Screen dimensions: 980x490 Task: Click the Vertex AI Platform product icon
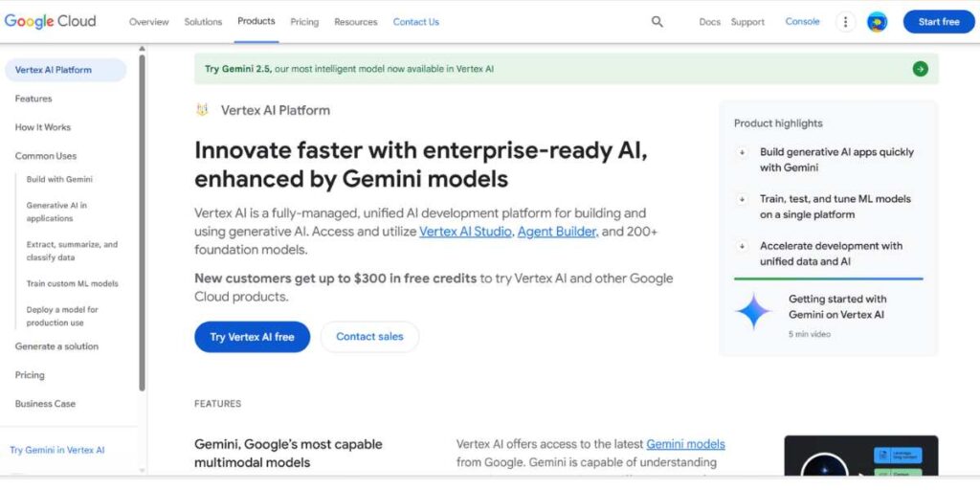tap(202, 110)
